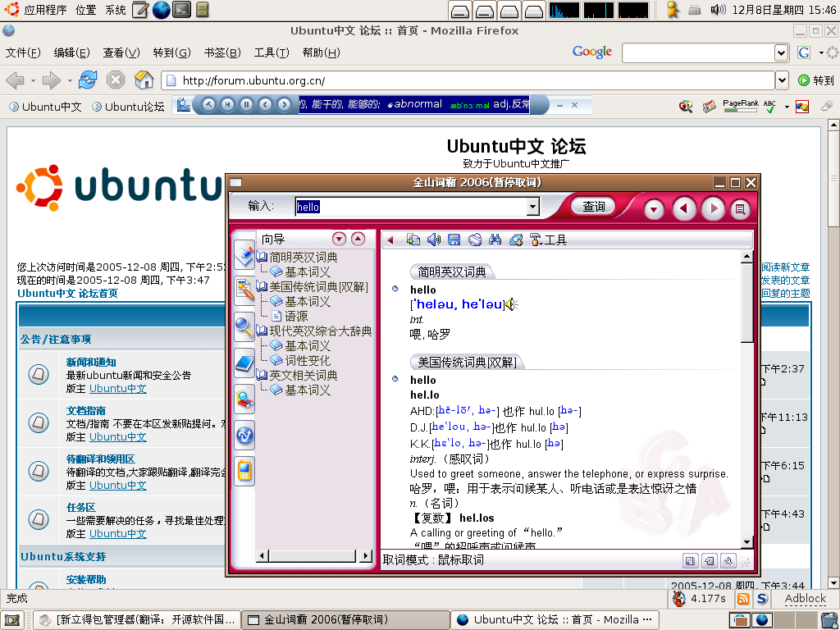Open the Firefox 工具(T) menu
This screenshot has height=630, width=840.
coord(272,52)
